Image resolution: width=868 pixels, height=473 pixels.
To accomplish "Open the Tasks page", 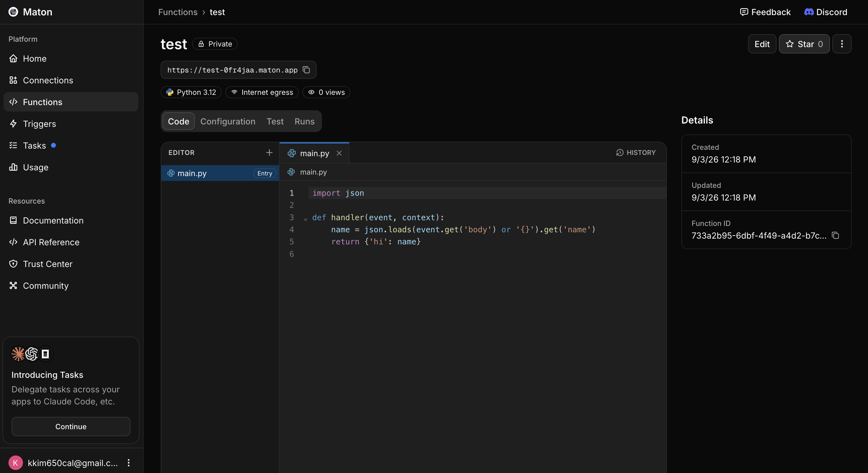I will click(71, 146).
